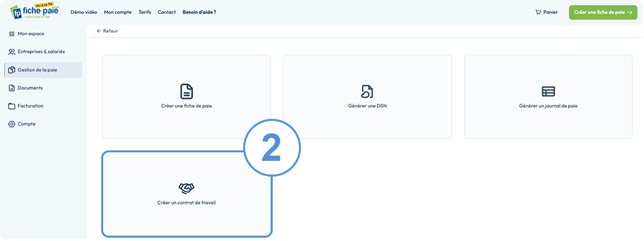The width and height of the screenshot is (644, 241).
Task: Open Mon compte in top navigation
Action: (x=118, y=12)
